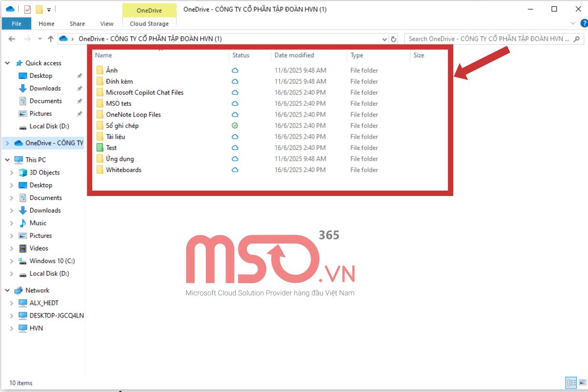Click the green synced status icon for Sổ ghi chép
This screenshot has height=392, width=588.
235,125
